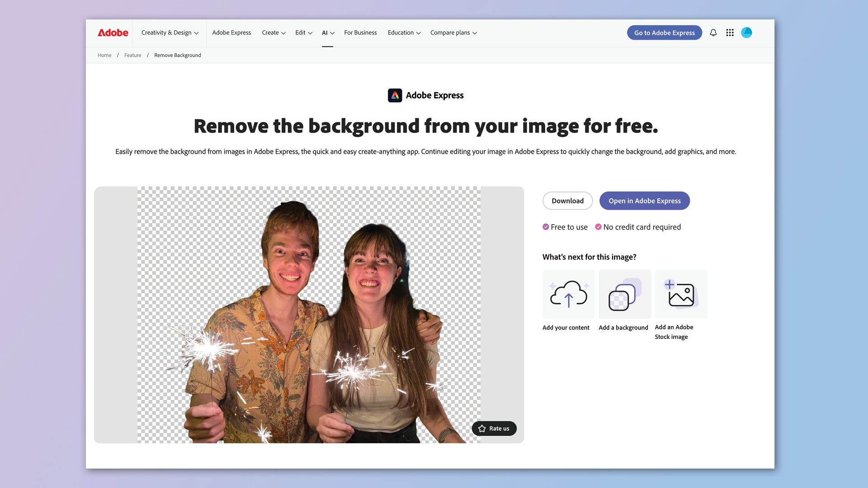Image resolution: width=868 pixels, height=488 pixels.
Task: Click the Adobe logo
Action: (x=112, y=33)
